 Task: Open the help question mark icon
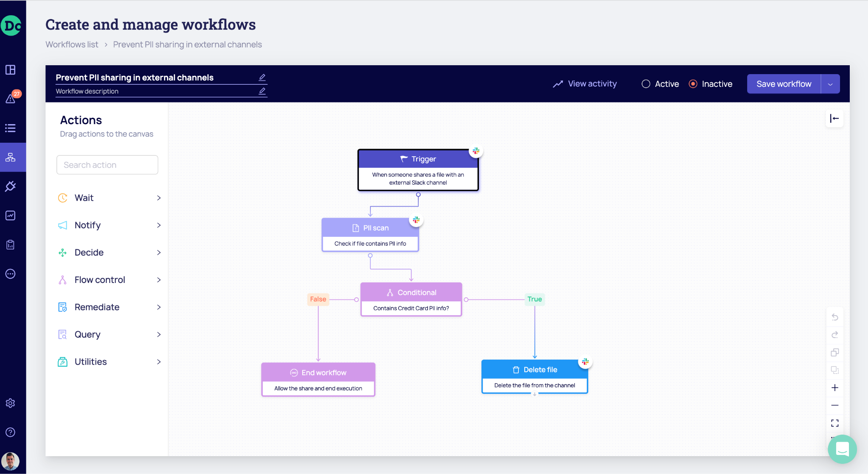pyautogui.click(x=11, y=432)
